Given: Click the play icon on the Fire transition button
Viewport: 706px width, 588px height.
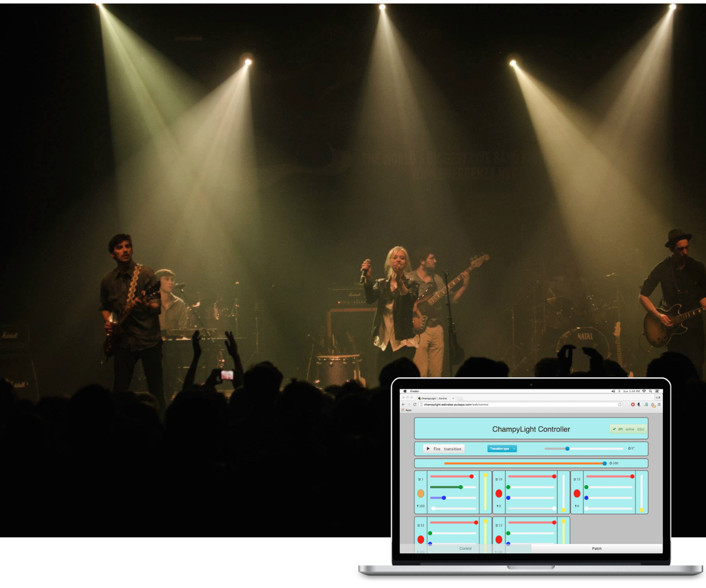Looking at the screenshot, I should click(x=428, y=449).
